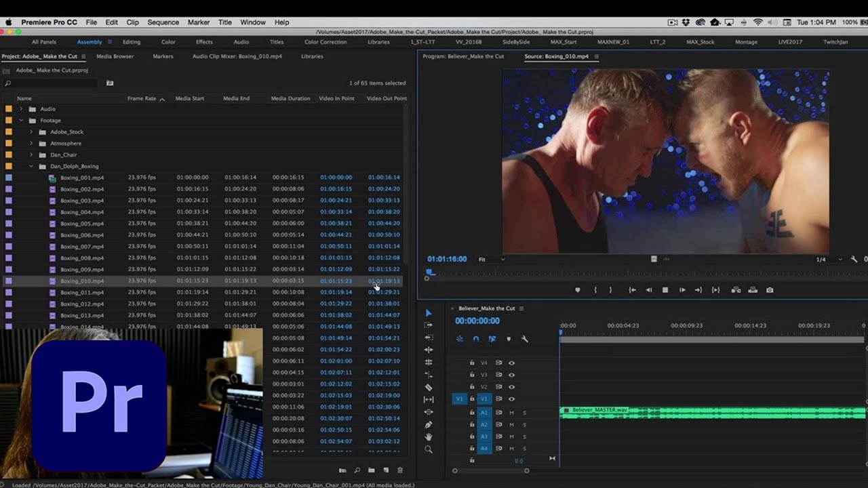Step back one frame in Source monitor
The image size is (868, 488).
pyautogui.click(x=648, y=290)
